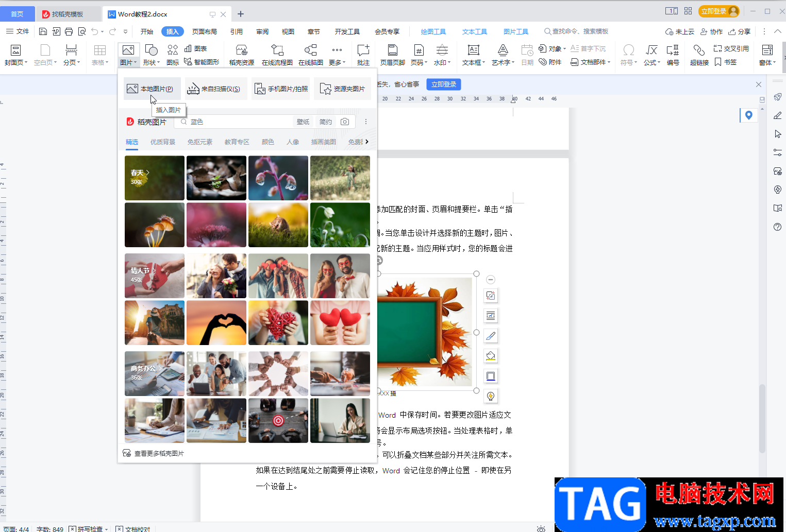Open the 图标 icons gallery

click(x=173, y=55)
